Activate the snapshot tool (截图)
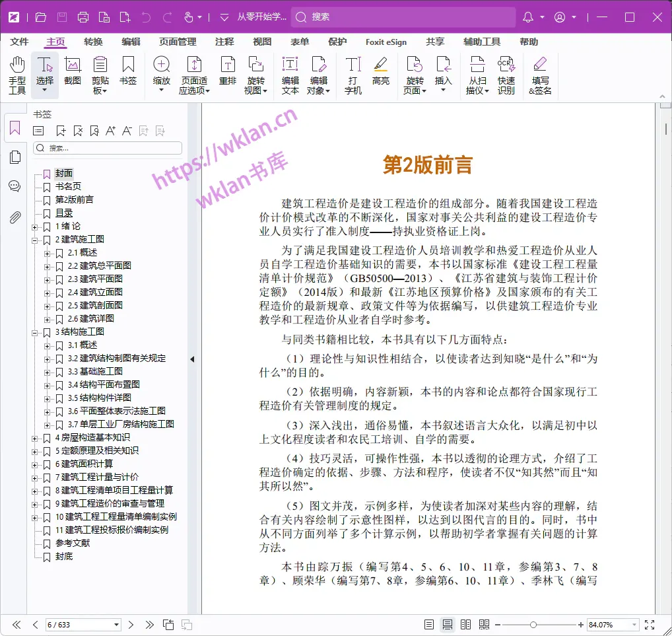Image resolution: width=672 pixels, height=636 pixels. [x=73, y=71]
